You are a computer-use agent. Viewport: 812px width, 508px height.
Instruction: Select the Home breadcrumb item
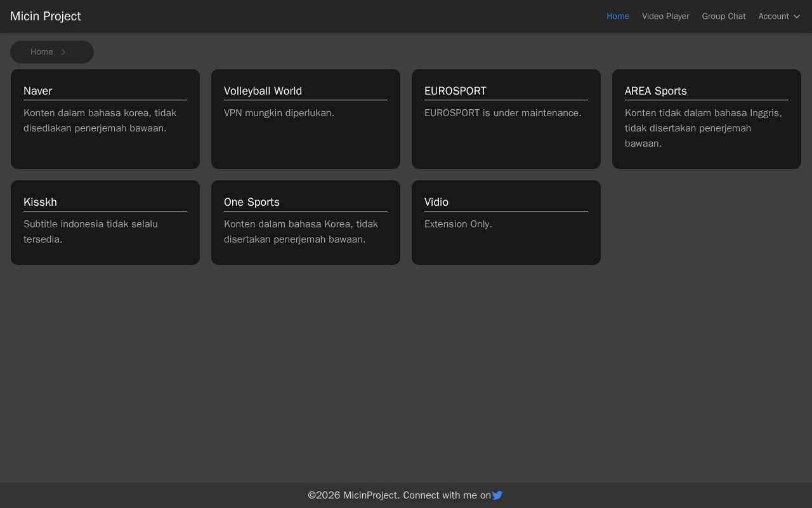[42, 52]
